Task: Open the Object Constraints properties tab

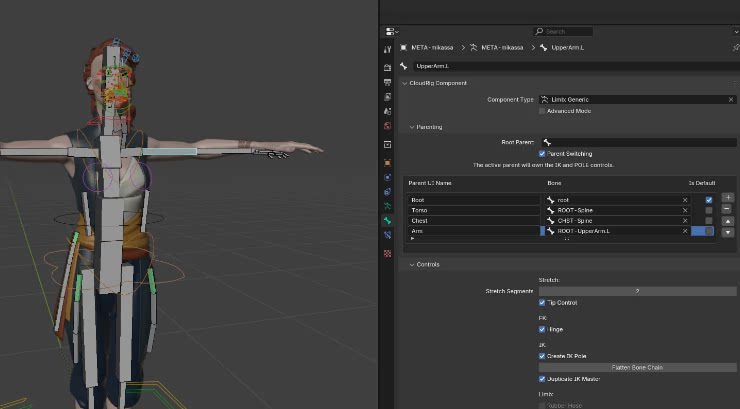Action: [x=387, y=192]
